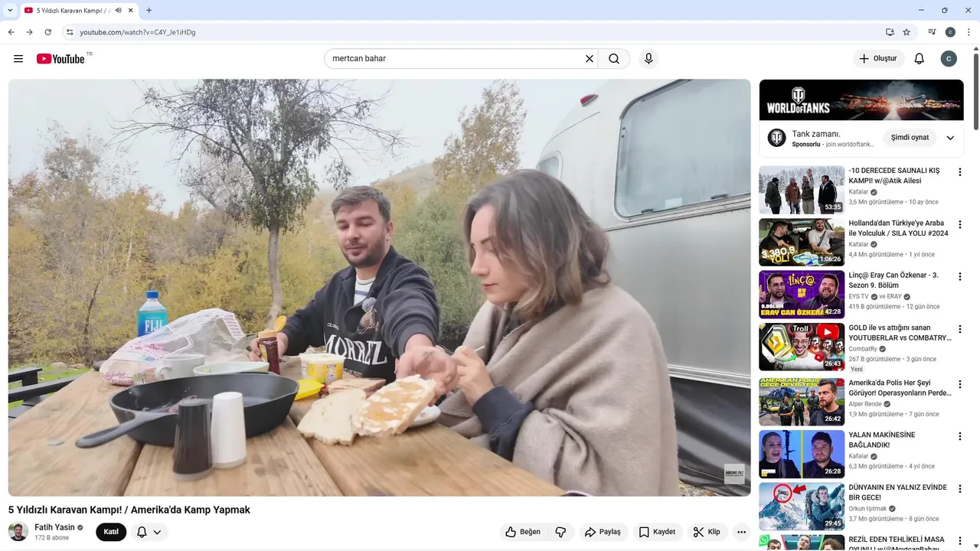980x551 pixels.
Task: Activate voice search microphone
Action: click(648, 59)
